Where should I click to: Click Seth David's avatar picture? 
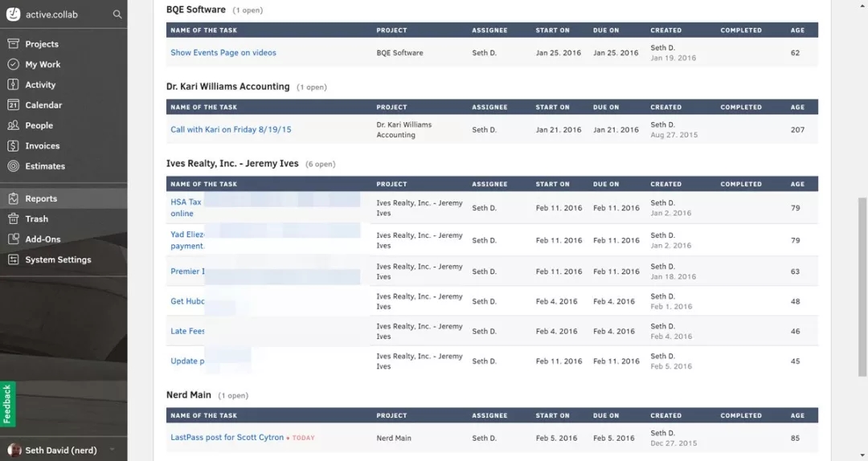(14, 450)
